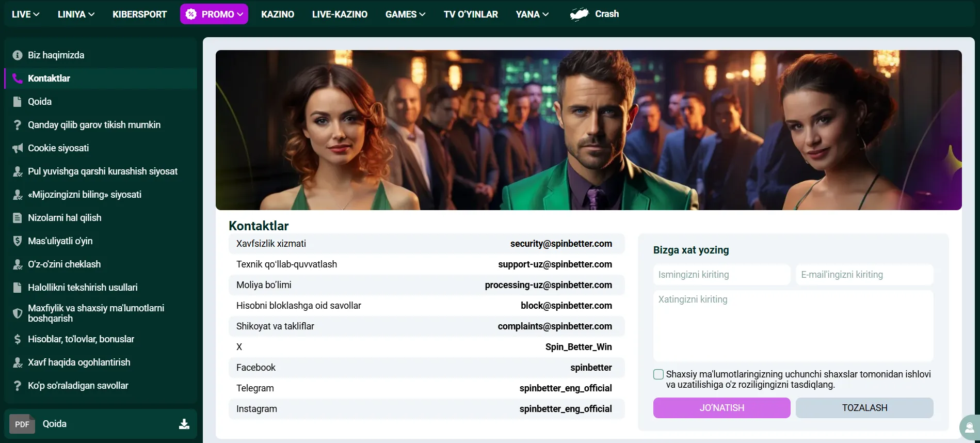980x443 pixels.
Task: Download the Qoida PDF via download icon
Action: point(184,424)
